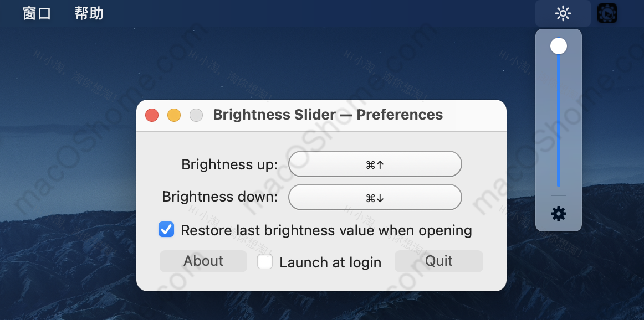Quit Brightness Slider via the Quit button

point(438,261)
